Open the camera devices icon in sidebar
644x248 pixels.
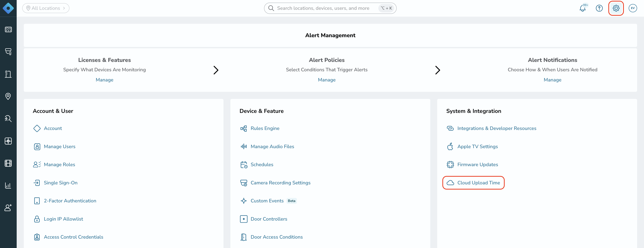point(8,52)
